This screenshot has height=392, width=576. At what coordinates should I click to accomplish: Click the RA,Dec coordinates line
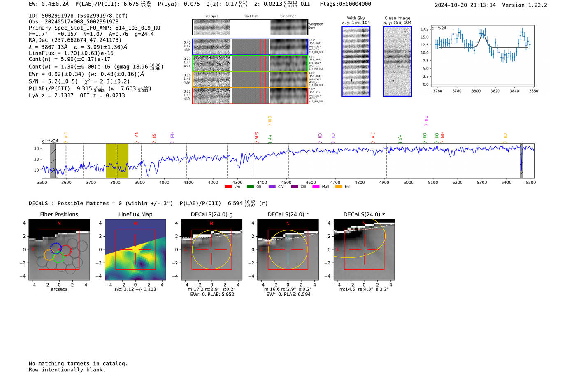[75, 40]
